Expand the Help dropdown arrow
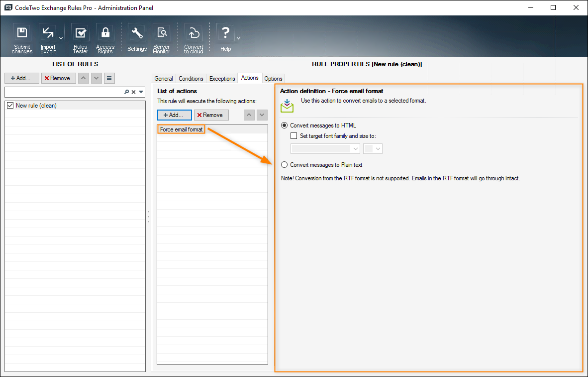 (238, 38)
